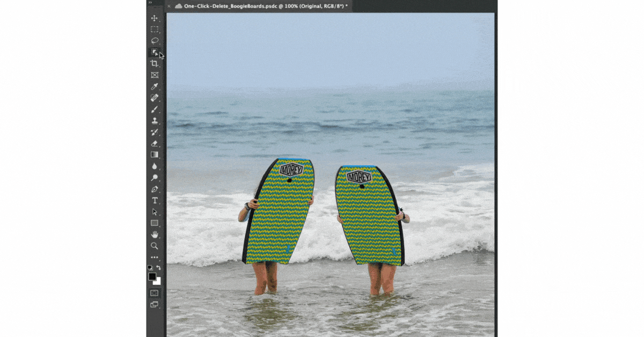Toggle Quick Mask mode
Screen dimensions: 644x337
155,292
